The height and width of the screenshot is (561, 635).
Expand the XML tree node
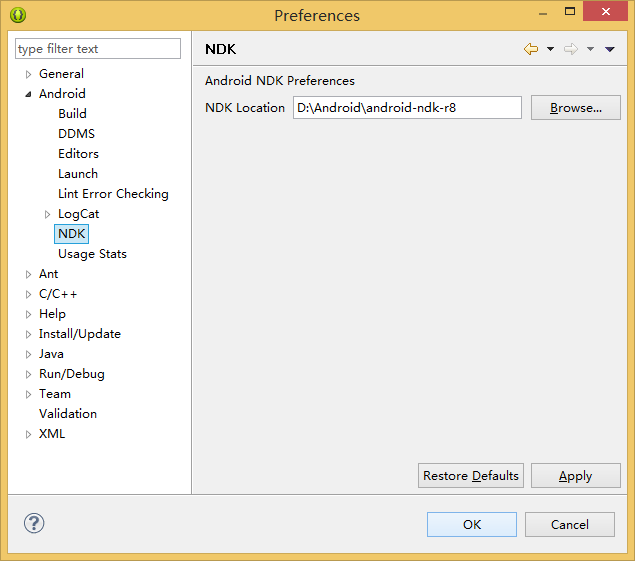[x=28, y=435]
